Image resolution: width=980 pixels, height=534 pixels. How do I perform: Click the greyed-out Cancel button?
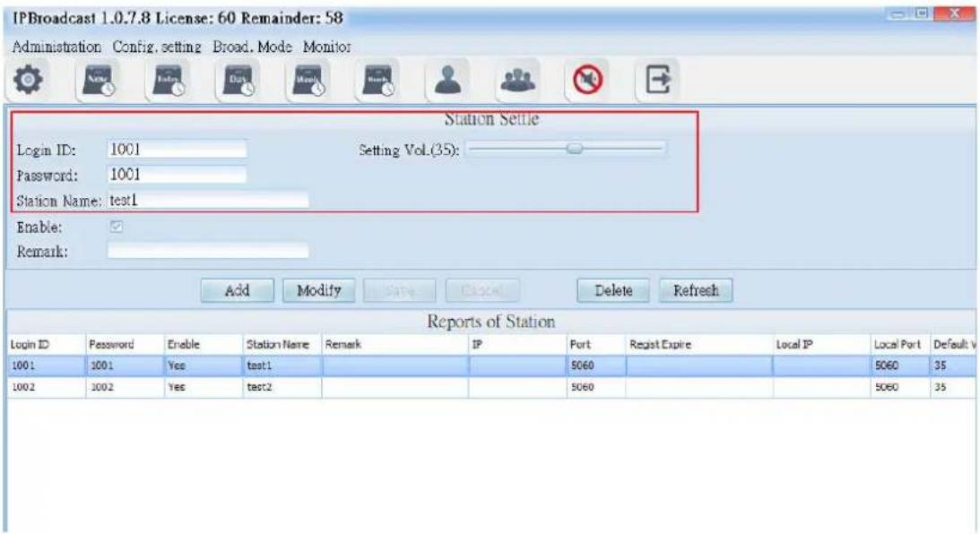[481, 290]
